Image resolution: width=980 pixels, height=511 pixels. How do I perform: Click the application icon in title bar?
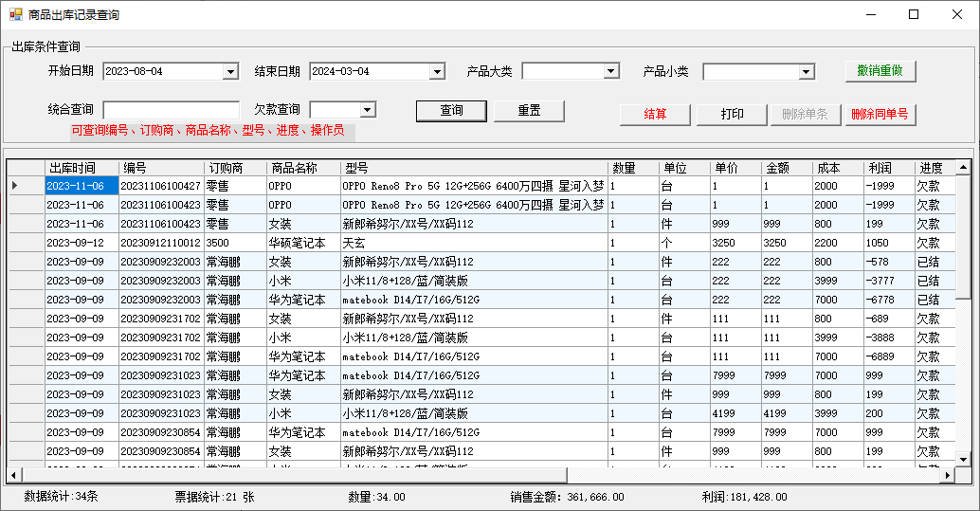pyautogui.click(x=15, y=14)
